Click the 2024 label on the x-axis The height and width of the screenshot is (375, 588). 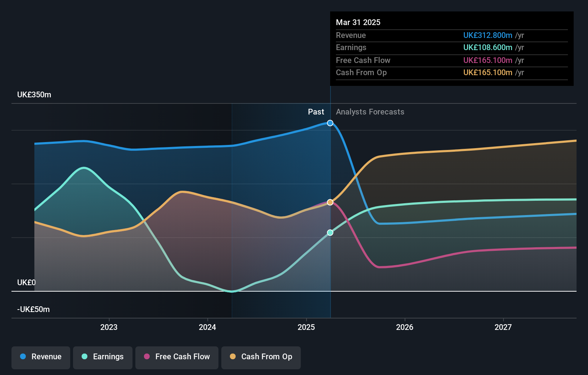click(x=207, y=327)
